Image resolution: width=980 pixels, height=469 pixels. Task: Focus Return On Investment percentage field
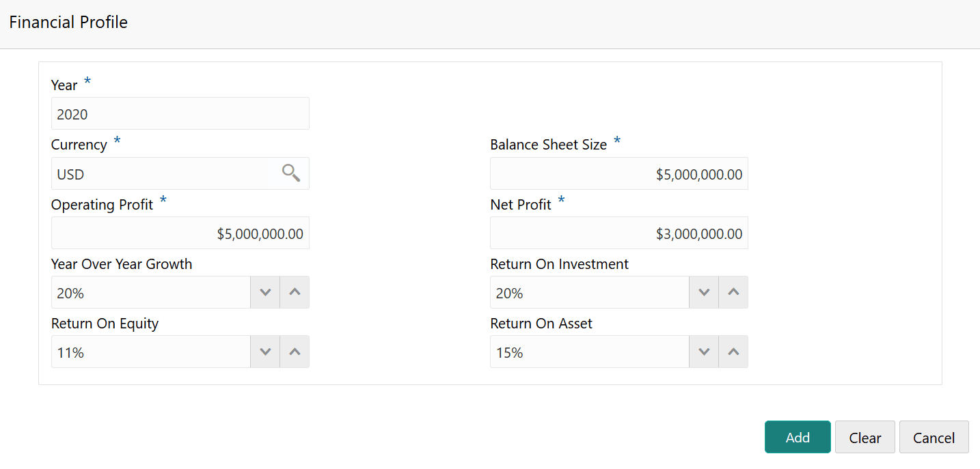[x=590, y=292]
